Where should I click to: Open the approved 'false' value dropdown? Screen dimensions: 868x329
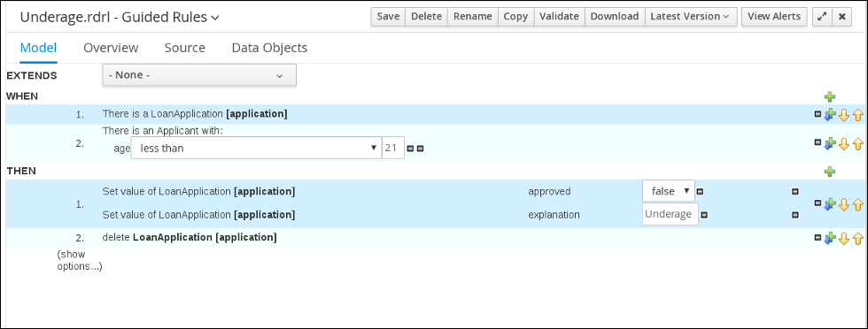point(669,191)
